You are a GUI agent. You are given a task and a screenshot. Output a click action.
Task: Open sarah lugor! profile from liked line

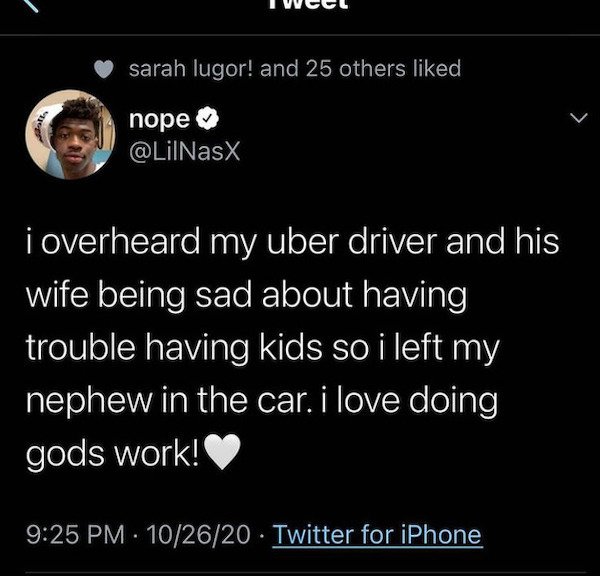(191, 69)
